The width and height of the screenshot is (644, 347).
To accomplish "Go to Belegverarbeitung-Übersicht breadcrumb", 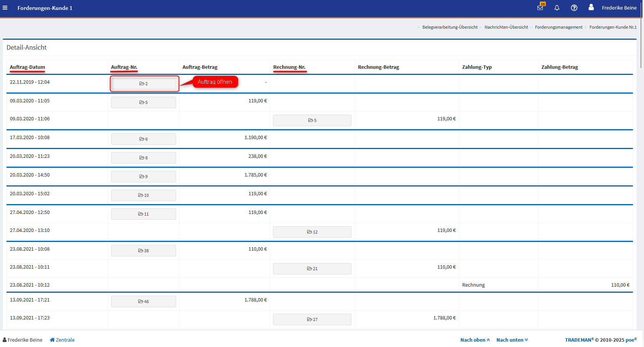I will (450, 27).
